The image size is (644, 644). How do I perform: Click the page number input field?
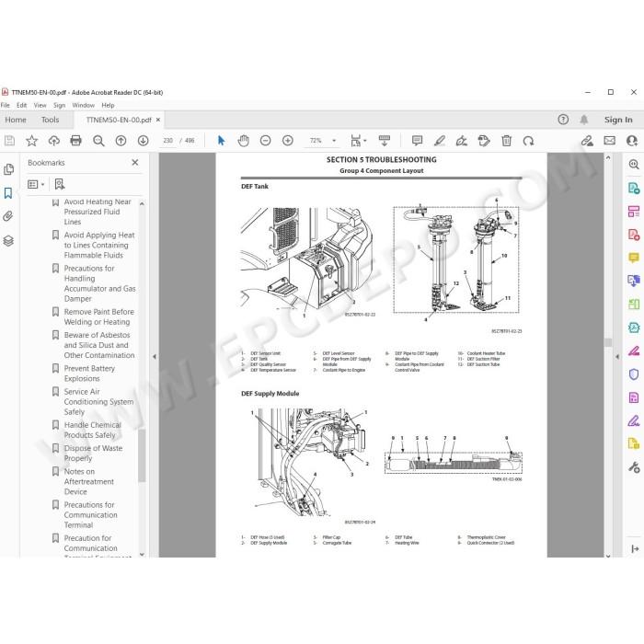(167, 141)
